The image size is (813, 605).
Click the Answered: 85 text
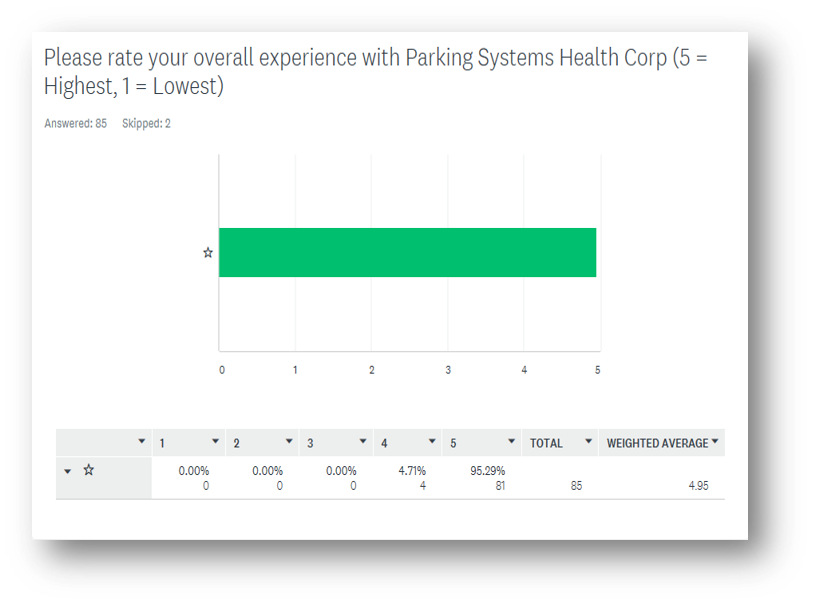click(x=76, y=123)
